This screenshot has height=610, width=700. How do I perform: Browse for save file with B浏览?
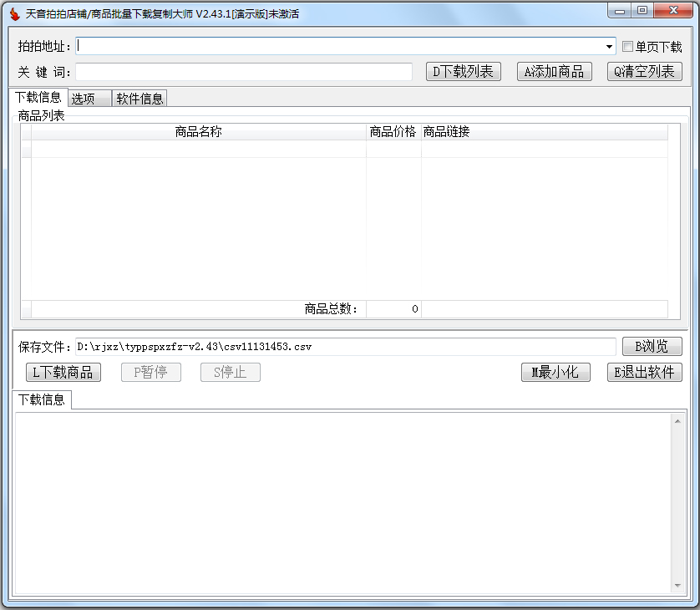coord(652,347)
